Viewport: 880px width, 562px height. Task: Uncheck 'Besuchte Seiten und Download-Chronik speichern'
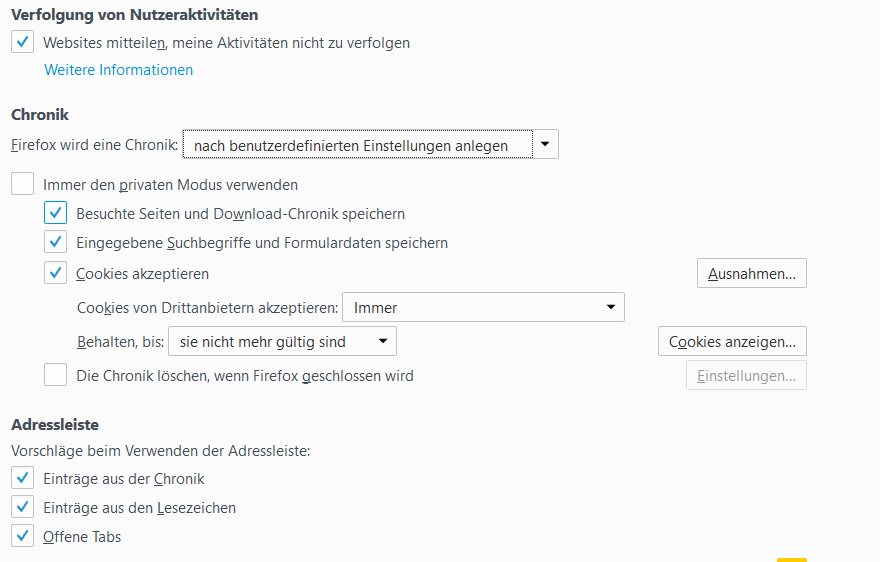(56, 214)
